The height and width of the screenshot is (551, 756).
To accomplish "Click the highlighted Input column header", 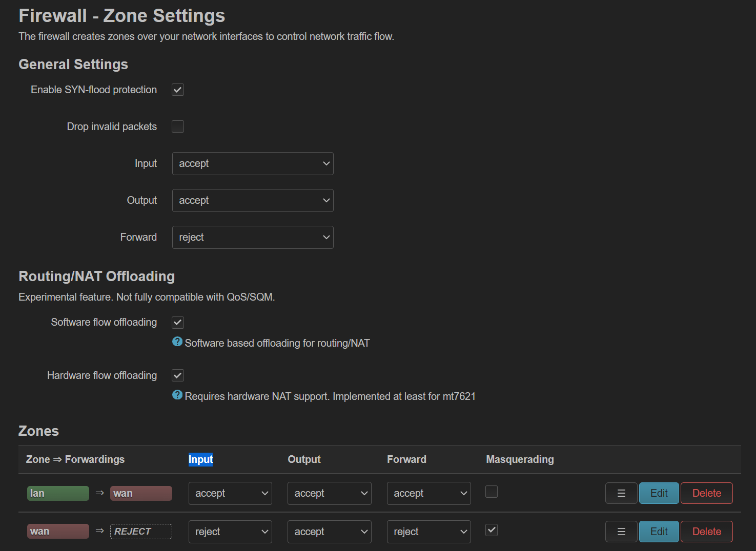I will pyautogui.click(x=200, y=459).
